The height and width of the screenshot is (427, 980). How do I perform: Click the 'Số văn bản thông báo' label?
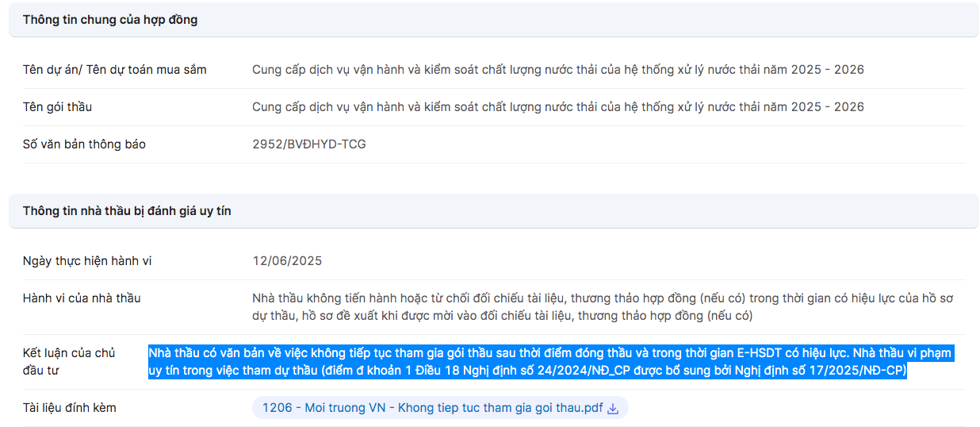(x=84, y=144)
